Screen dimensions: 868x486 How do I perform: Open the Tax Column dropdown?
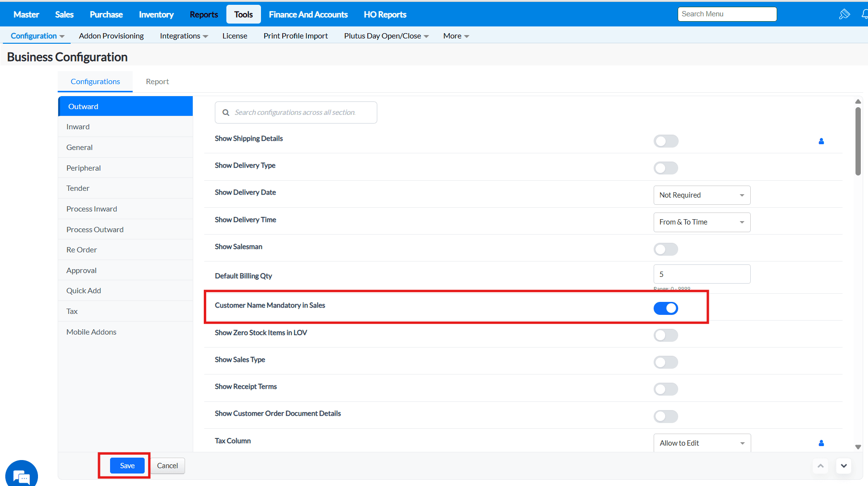702,443
